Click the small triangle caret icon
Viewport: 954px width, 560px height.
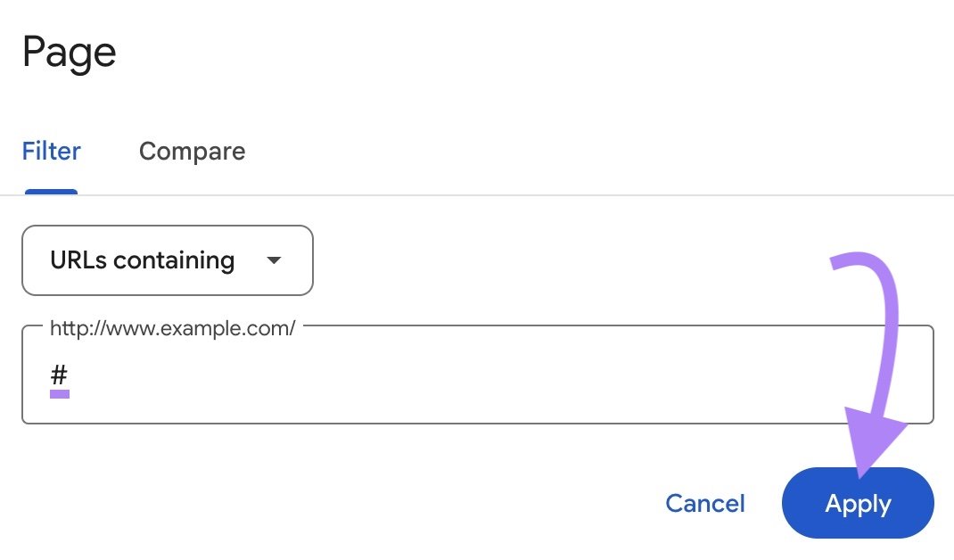pos(275,260)
